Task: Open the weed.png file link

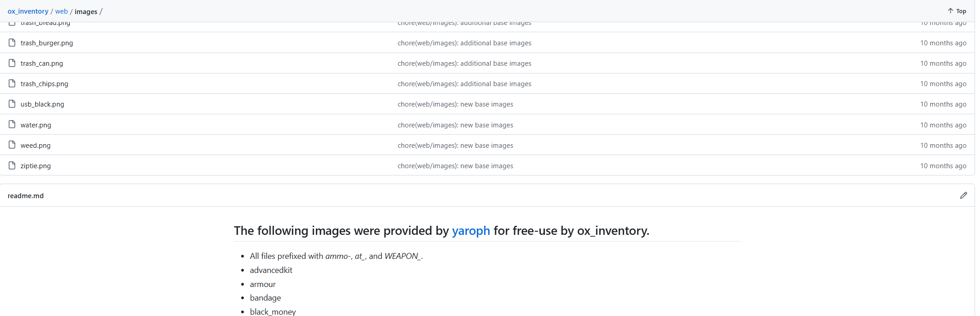Action: click(36, 146)
